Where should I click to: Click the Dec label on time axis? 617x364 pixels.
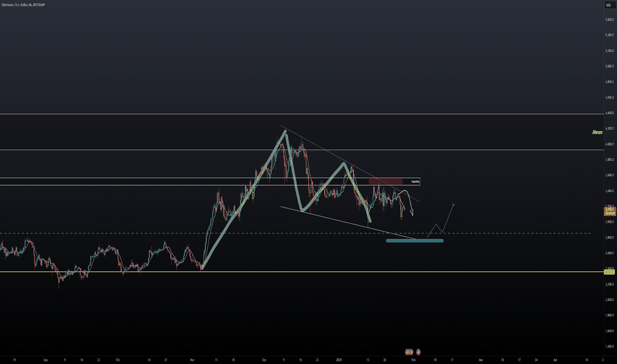click(264, 359)
